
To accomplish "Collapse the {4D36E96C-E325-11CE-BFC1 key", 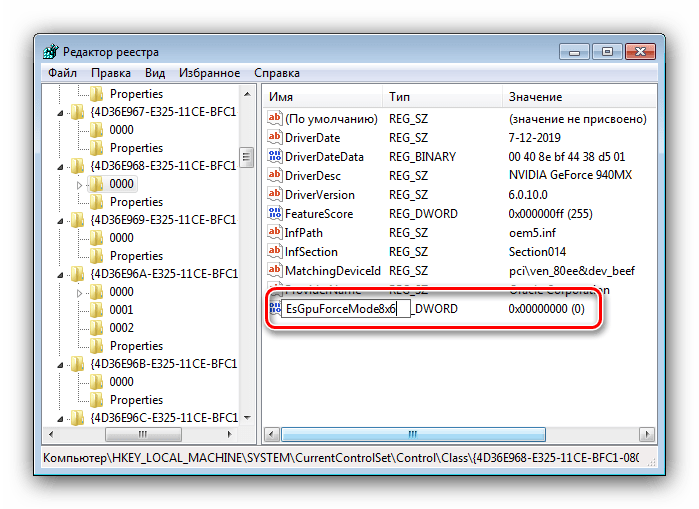I will (x=60, y=419).
